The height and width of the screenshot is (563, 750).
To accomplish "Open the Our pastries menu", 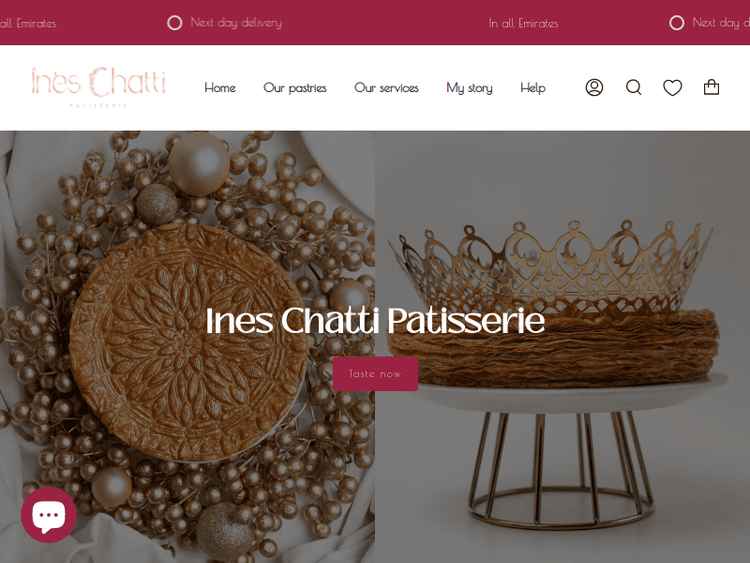I will (295, 88).
